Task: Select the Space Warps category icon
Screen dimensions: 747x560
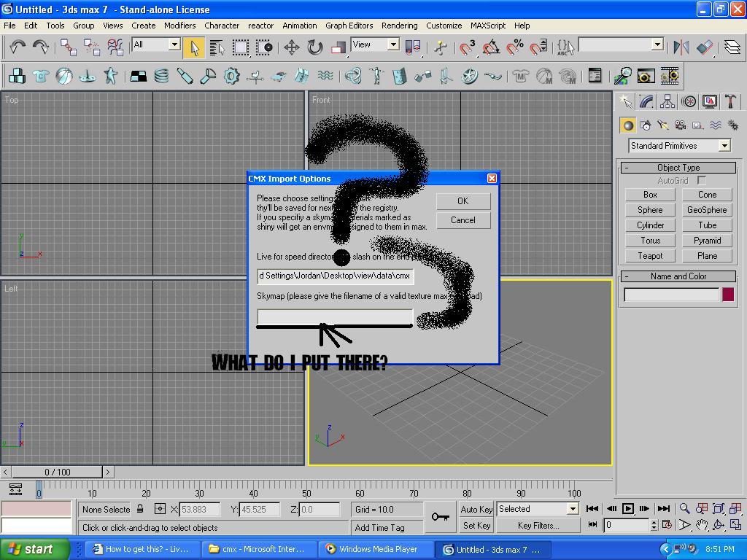Action: (x=715, y=125)
